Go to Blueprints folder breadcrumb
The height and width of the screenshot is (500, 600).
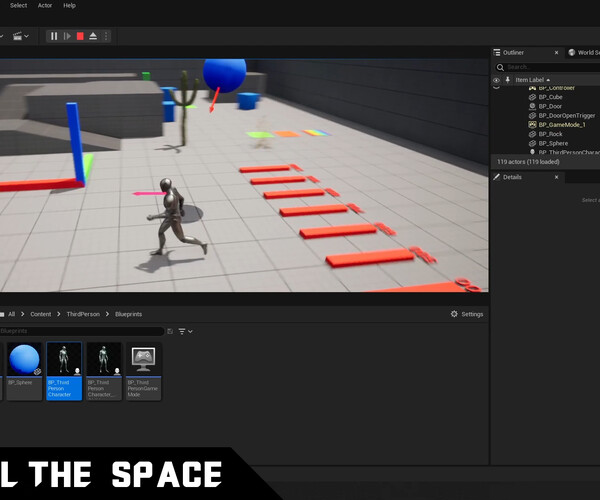128,314
